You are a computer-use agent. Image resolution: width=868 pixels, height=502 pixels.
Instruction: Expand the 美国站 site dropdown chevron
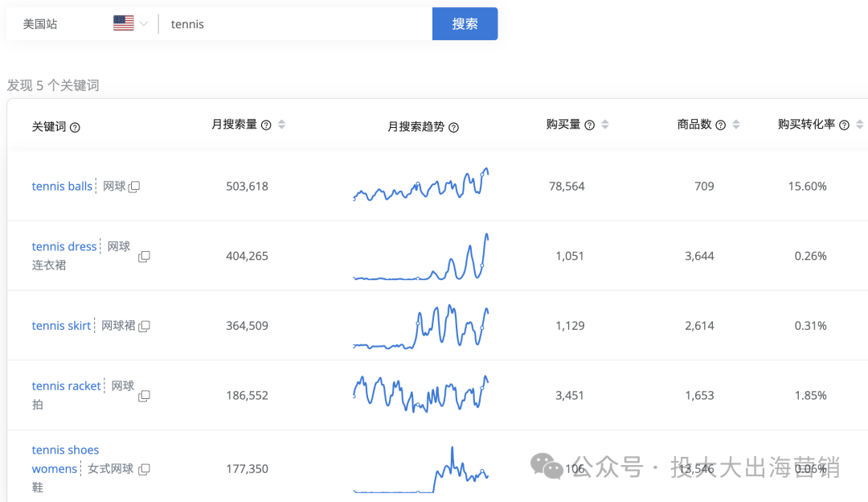(x=144, y=24)
